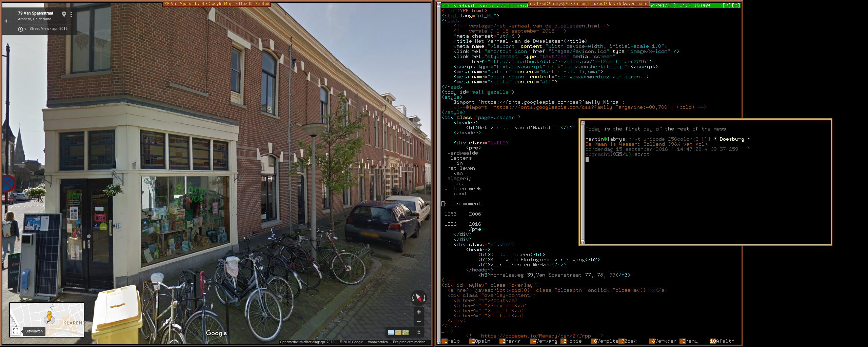The image size is (868, 347).
Task: Open the Street View time-travel history clock
Action: coord(21,29)
